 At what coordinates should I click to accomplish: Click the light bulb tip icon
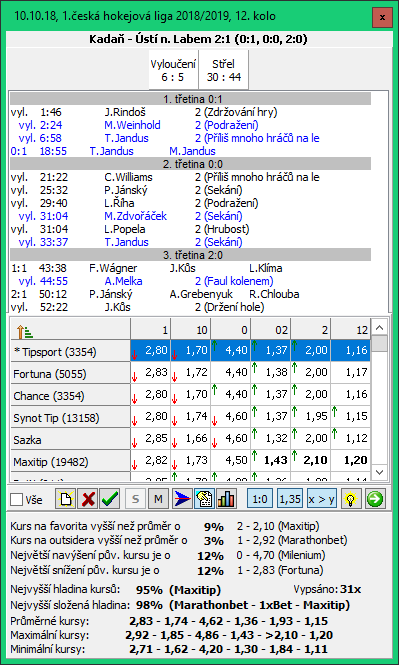(351, 500)
